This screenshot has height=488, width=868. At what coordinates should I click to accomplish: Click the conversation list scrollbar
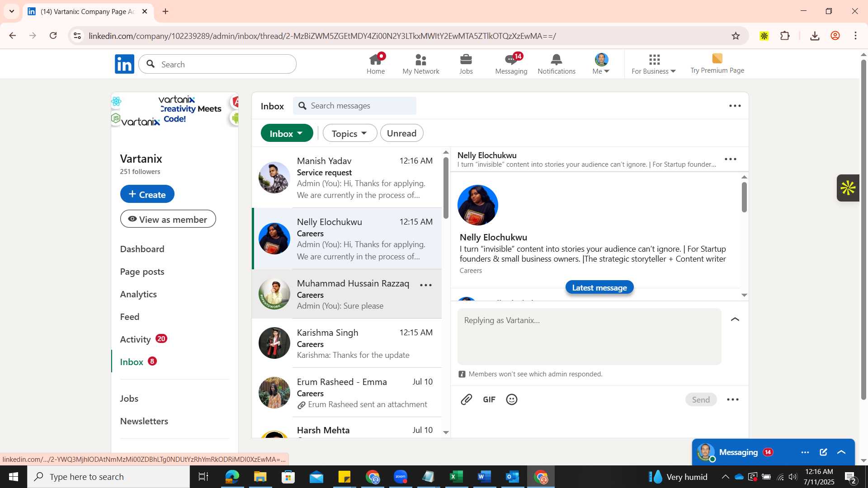pos(446,188)
